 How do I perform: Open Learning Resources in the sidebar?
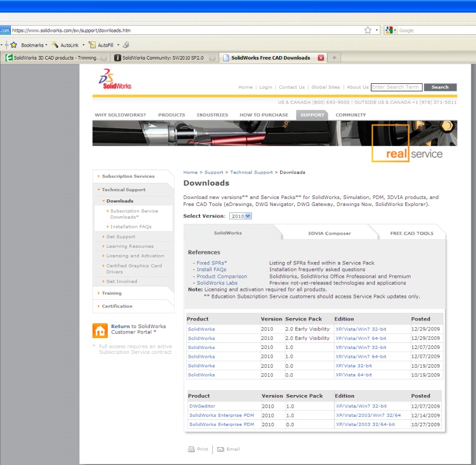tap(130, 246)
